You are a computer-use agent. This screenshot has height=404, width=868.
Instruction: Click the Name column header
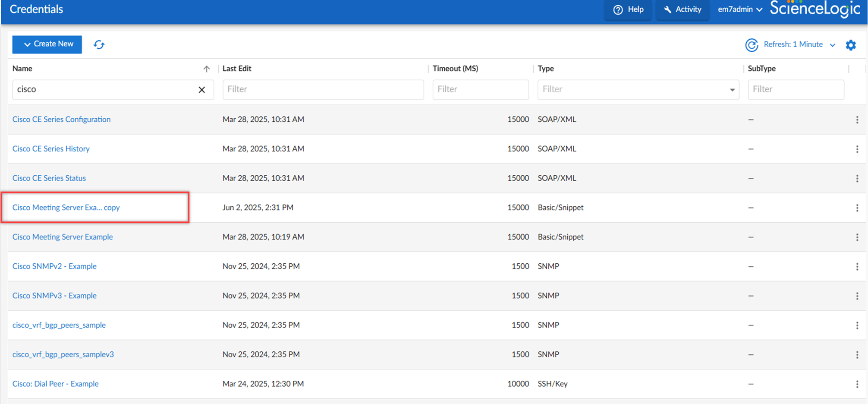click(x=22, y=68)
